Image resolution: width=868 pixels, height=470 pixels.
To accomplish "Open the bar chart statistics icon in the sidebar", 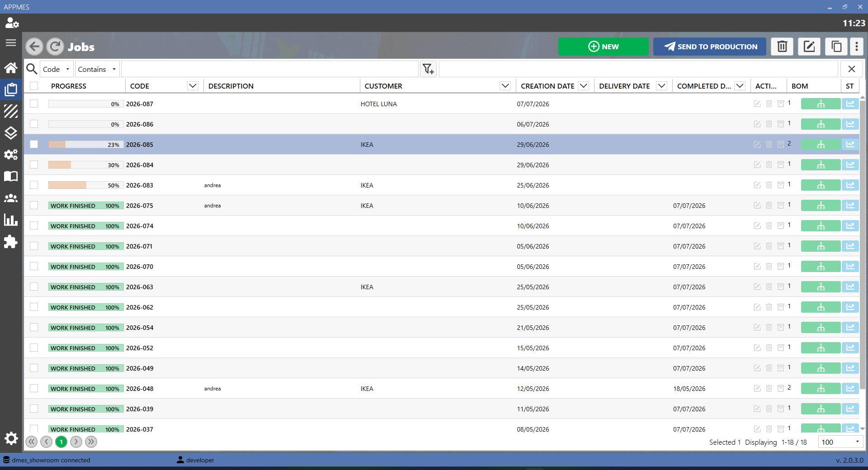I will (11, 220).
